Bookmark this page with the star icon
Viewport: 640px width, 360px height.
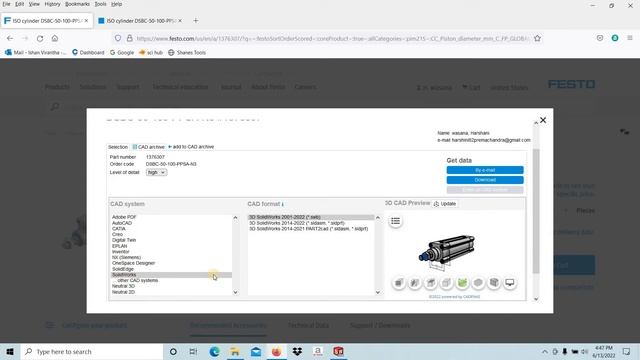[x=537, y=38]
